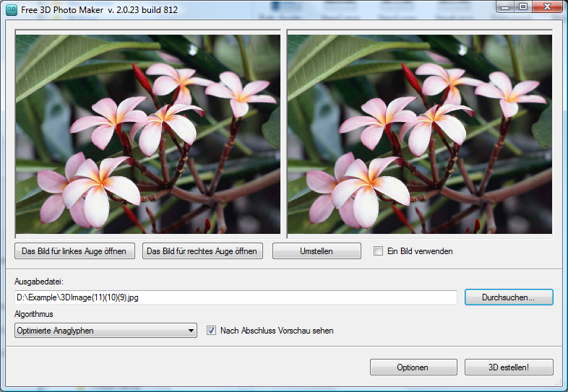Click the 'Ausgabedatei:' label

[x=39, y=282]
